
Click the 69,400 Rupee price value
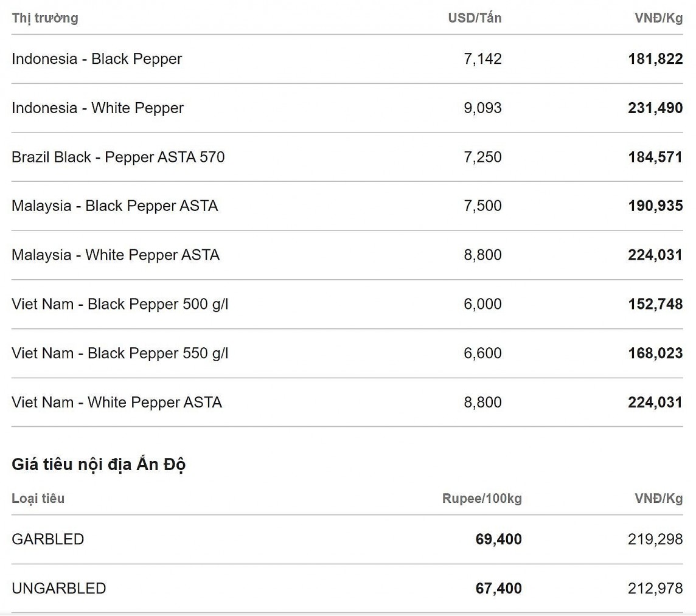coord(498,539)
